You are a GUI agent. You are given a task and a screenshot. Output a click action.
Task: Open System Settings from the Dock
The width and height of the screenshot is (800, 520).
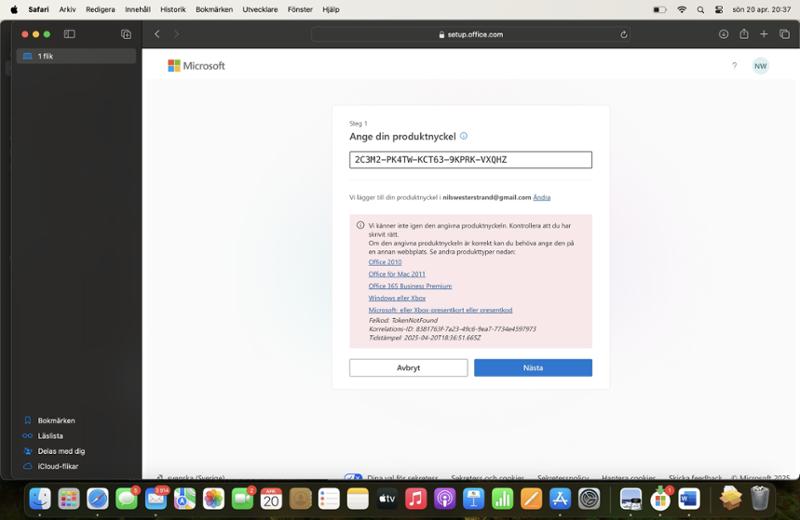pyautogui.click(x=589, y=499)
